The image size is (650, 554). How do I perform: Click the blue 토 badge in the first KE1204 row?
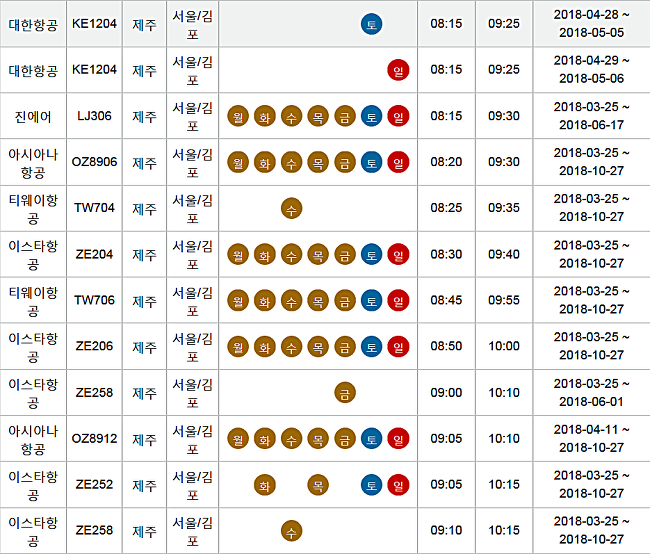(371, 24)
